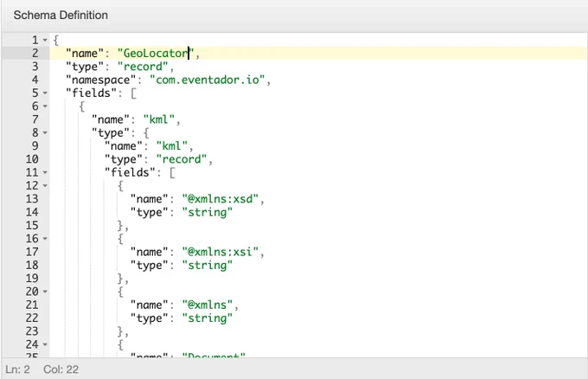Collapse the object fold at line 6
The width and height of the screenshot is (588, 379).
pos(45,106)
